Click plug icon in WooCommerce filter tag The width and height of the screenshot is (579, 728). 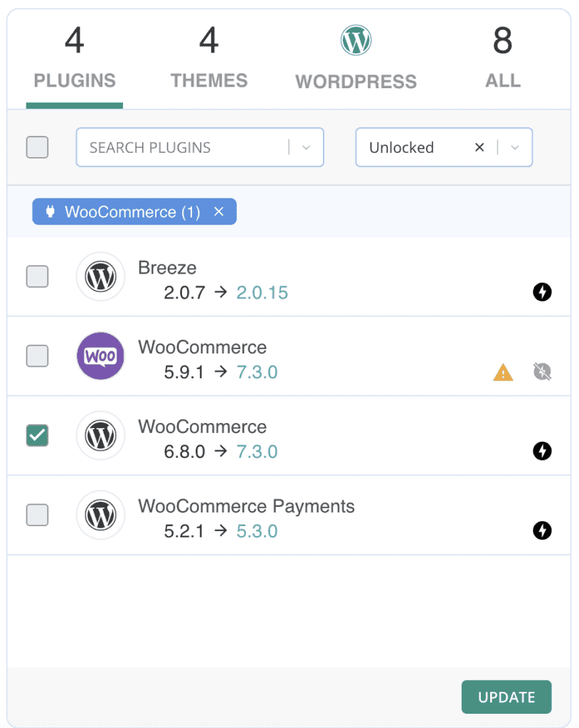(x=51, y=212)
